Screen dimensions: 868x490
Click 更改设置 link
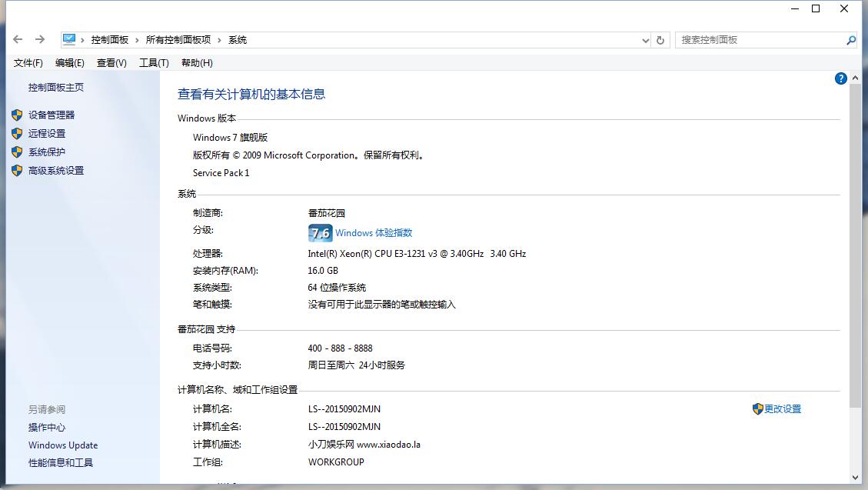coord(783,408)
